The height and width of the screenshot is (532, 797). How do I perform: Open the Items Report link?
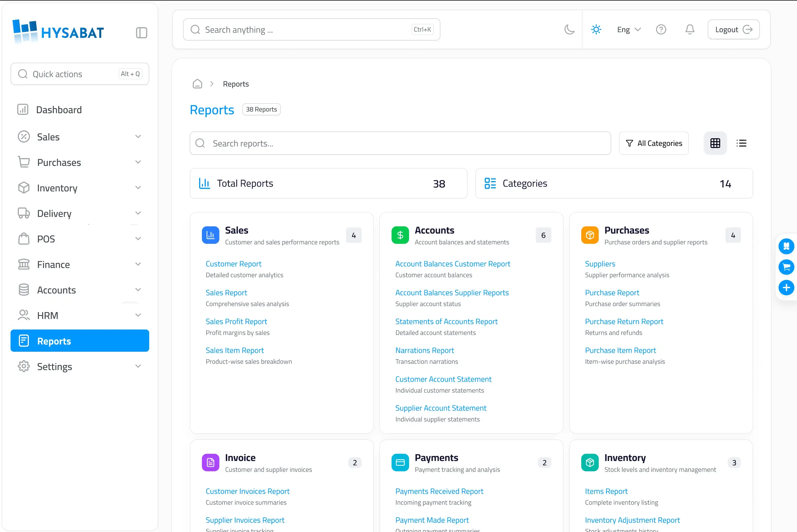pyautogui.click(x=606, y=491)
